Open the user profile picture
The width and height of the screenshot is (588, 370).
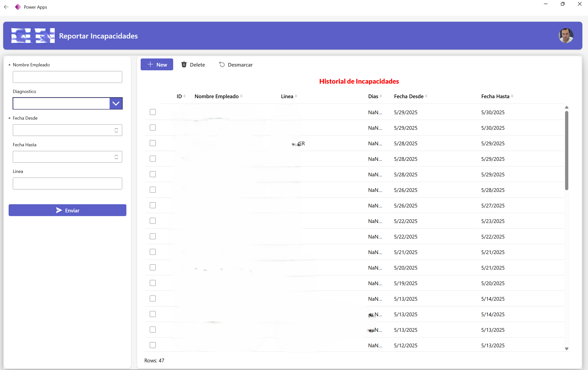566,36
